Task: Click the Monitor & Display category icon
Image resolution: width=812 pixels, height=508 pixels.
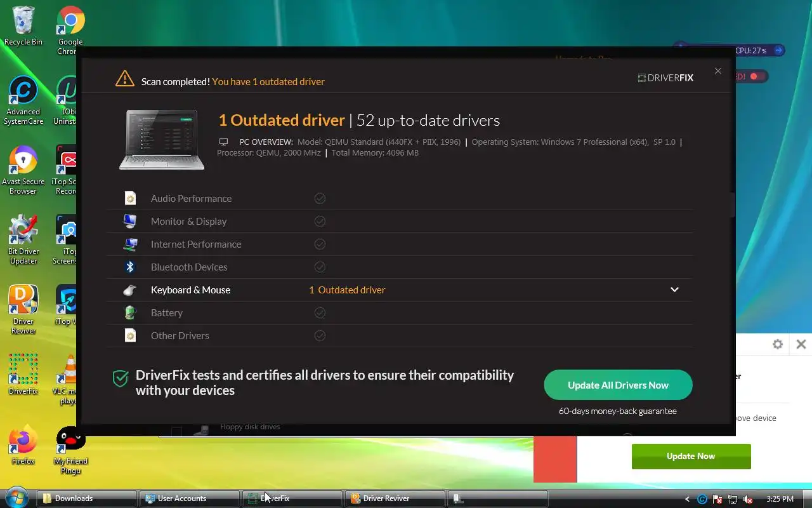Action: point(130,221)
